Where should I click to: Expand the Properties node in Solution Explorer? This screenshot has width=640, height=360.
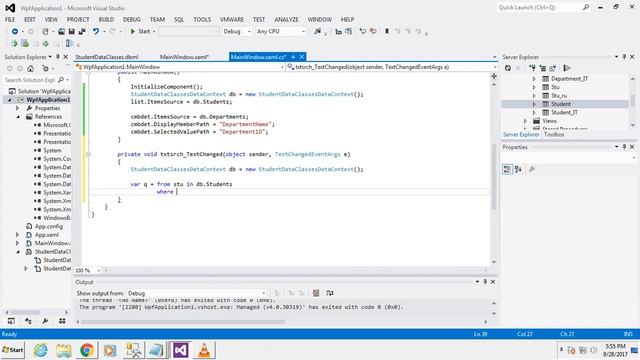(x=18, y=108)
